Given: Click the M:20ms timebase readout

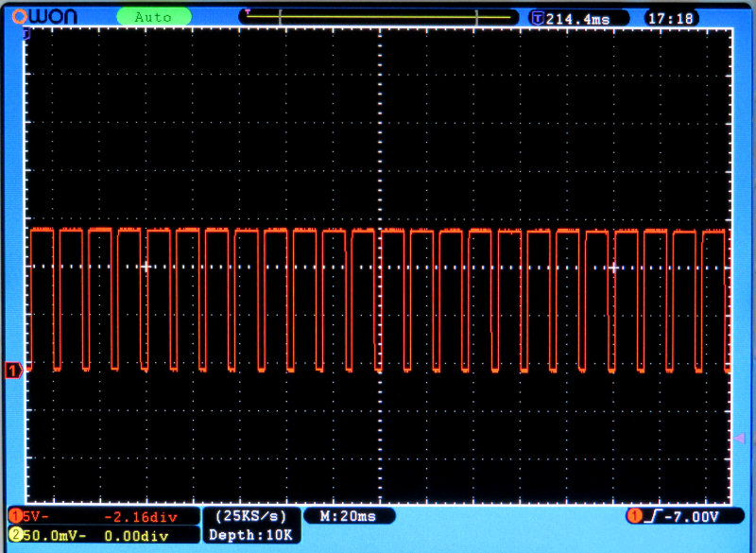Looking at the screenshot, I should 349,516.
